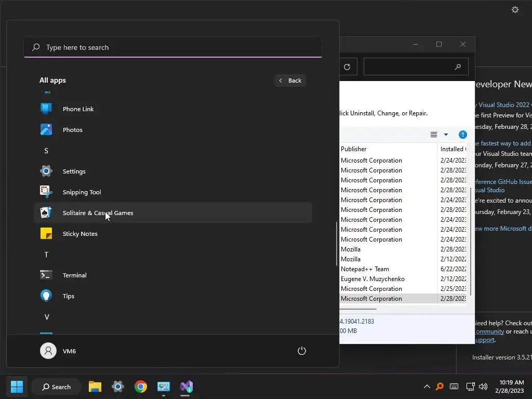This screenshot has height=399, width=532.
Task: Click the refresh button in Programs window
Action: (x=347, y=67)
